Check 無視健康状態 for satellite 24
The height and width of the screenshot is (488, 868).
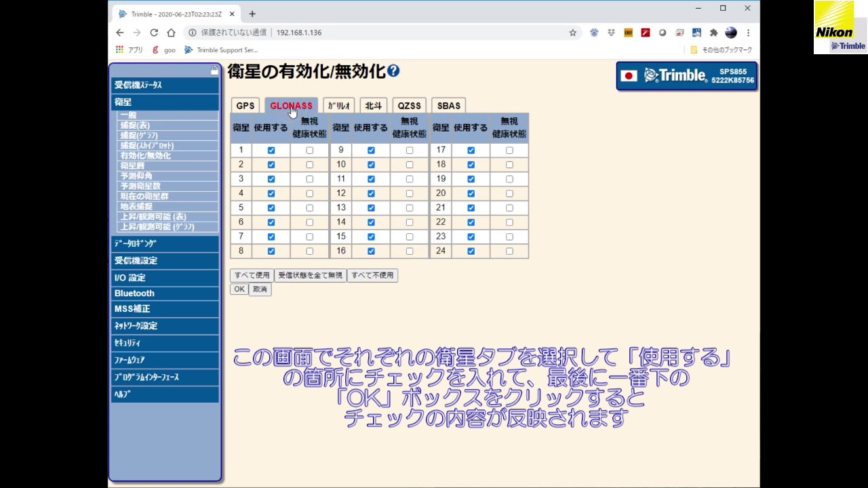(x=509, y=251)
